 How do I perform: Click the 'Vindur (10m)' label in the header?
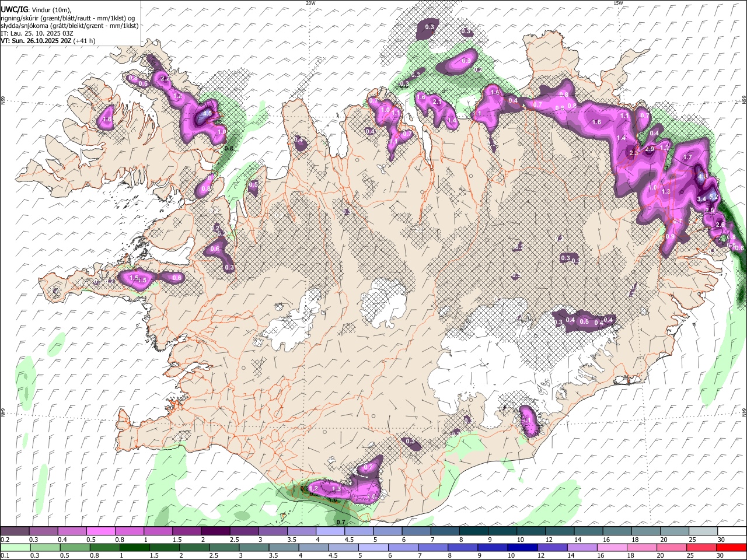pyautogui.click(x=52, y=10)
